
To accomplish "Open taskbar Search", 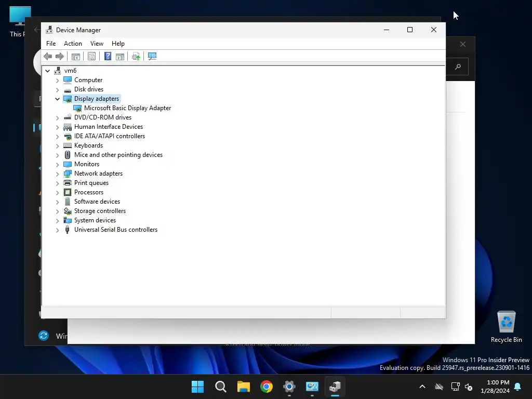I will pyautogui.click(x=220, y=387).
